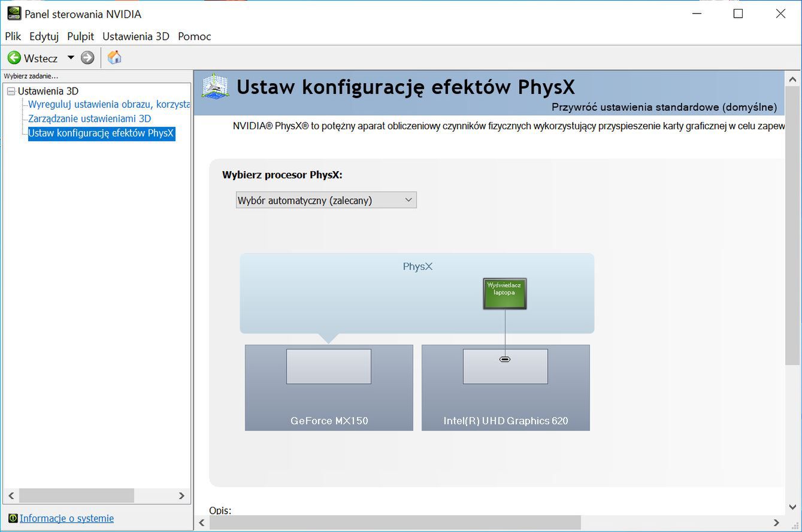Click the main panel scroll-down arrow
This screenshot has height=532, width=802.
click(x=792, y=506)
